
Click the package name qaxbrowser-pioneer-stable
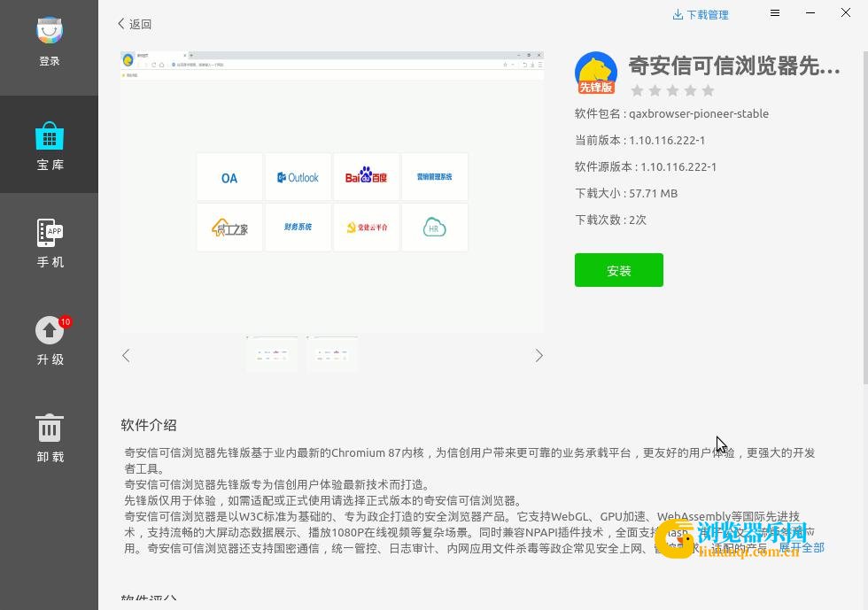(x=699, y=113)
